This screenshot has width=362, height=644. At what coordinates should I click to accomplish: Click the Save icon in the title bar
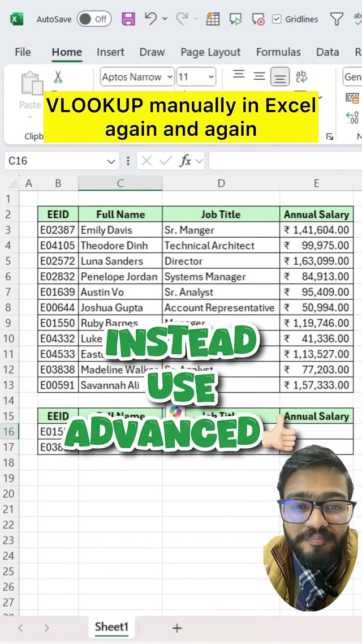pos(128,19)
